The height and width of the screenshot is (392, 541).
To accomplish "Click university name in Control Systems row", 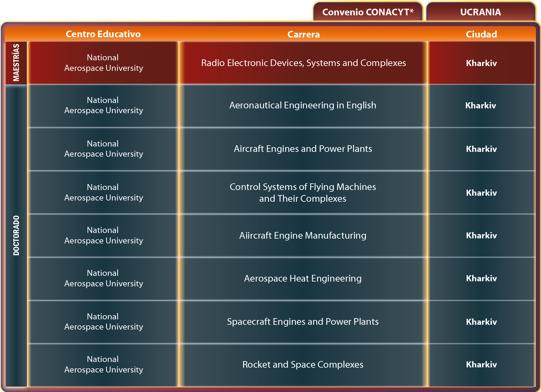I will coord(104,192).
